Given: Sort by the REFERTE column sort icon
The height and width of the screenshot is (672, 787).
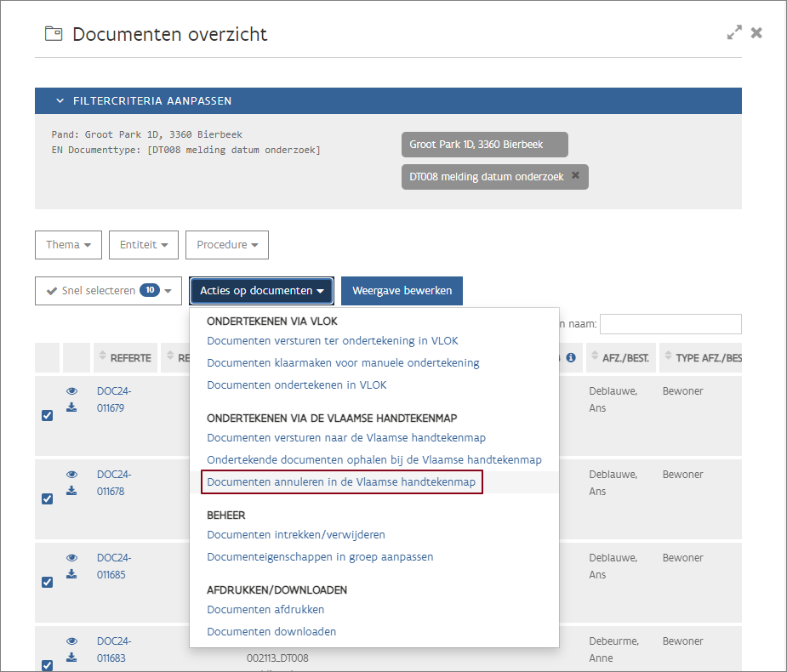Looking at the screenshot, I should tap(104, 357).
